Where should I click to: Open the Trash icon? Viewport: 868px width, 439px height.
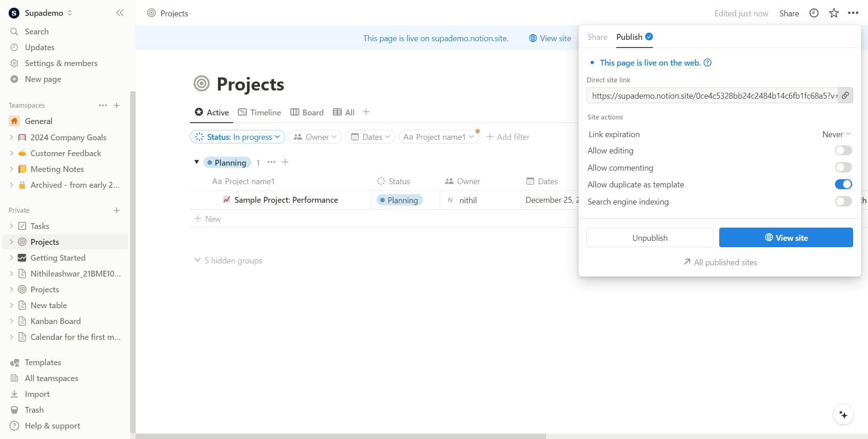tap(15, 410)
